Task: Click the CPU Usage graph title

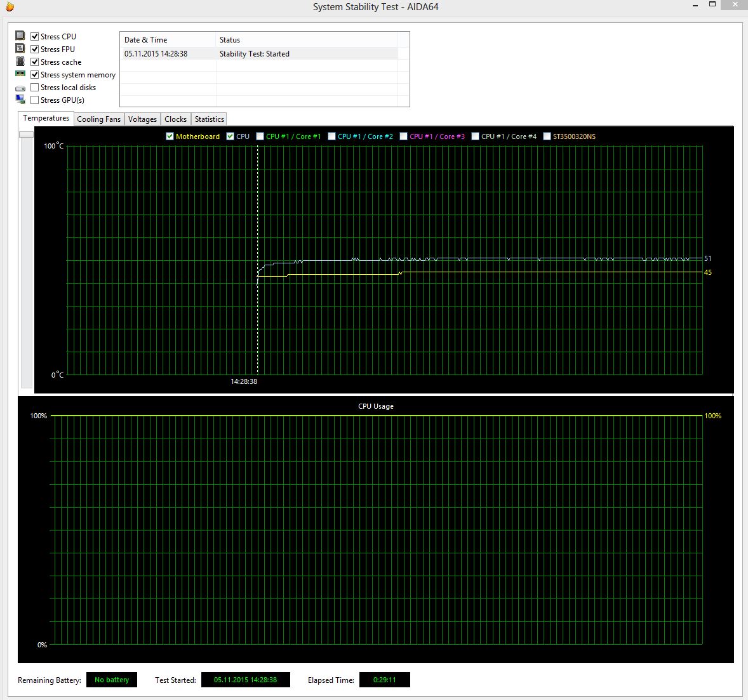Action: click(376, 406)
